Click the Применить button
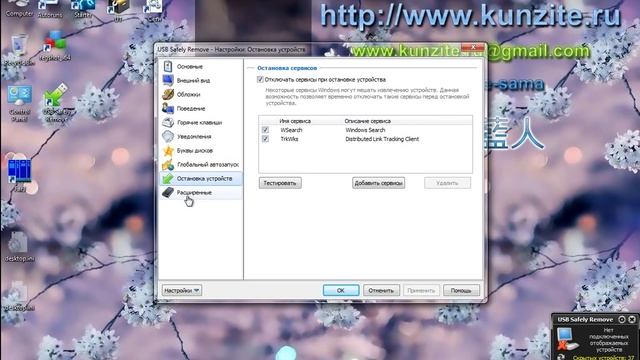The height and width of the screenshot is (360, 640). point(421,290)
